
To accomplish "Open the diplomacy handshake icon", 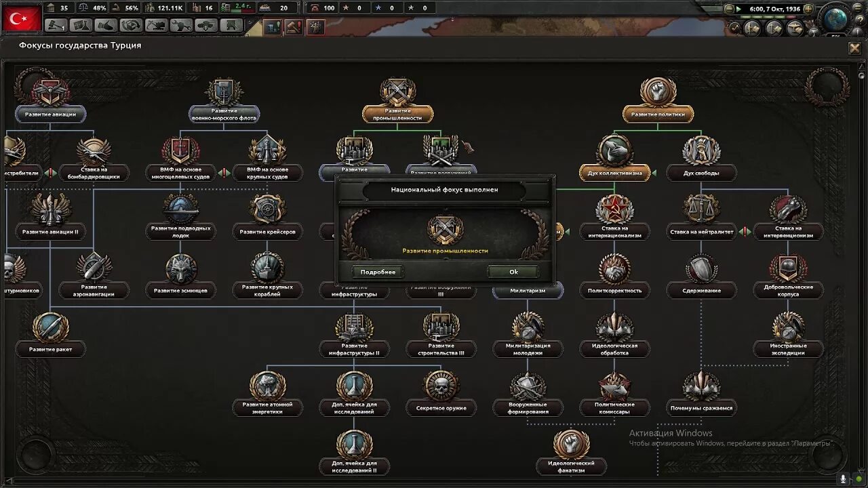I will point(107,26).
